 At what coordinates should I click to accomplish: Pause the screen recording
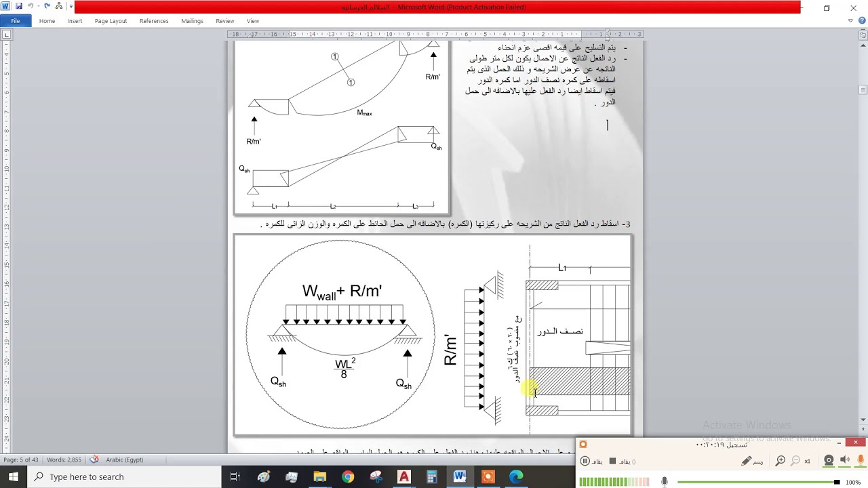585,461
